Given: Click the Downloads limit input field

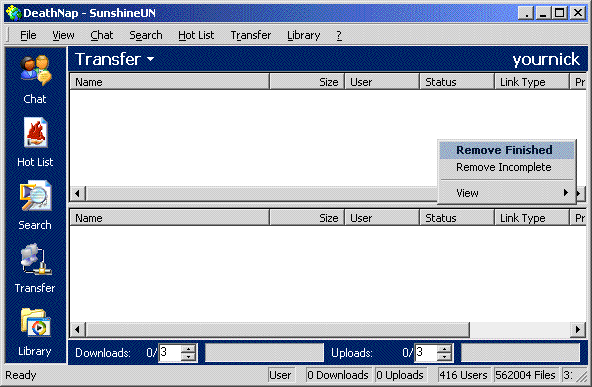Looking at the screenshot, I should (x=170, y=353).
